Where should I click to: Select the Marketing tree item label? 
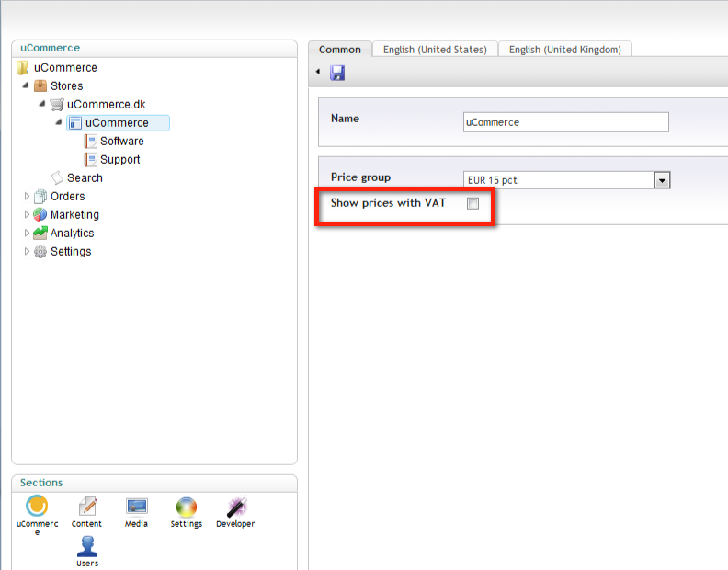tap(74, 214)
